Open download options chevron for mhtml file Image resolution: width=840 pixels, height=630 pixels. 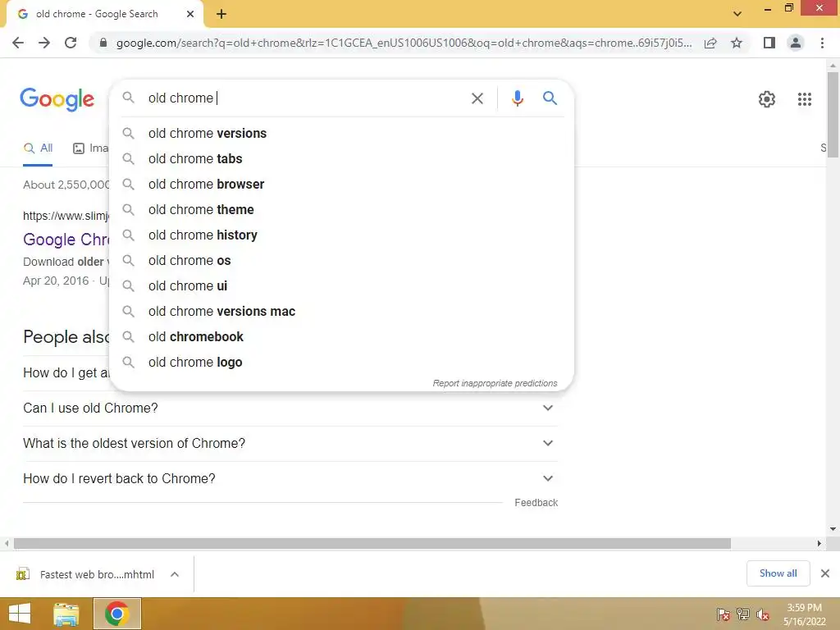click(x=175, y=574)
